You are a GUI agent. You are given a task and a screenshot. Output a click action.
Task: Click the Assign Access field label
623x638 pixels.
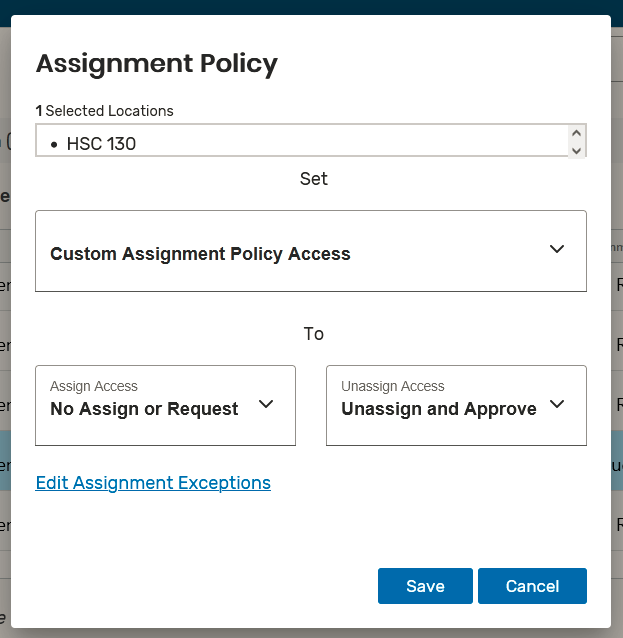pos(94,386)
